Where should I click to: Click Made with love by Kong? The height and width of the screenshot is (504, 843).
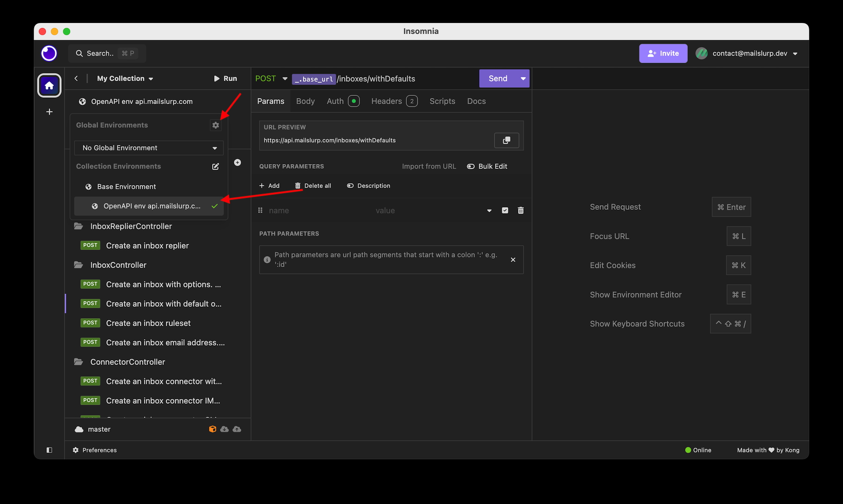point(768,450)
